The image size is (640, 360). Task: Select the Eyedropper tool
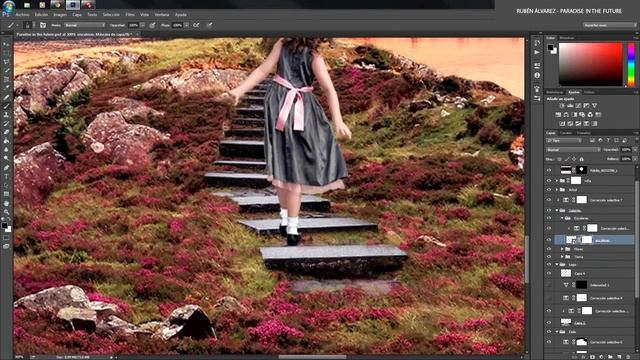click(x=6, y=88)
